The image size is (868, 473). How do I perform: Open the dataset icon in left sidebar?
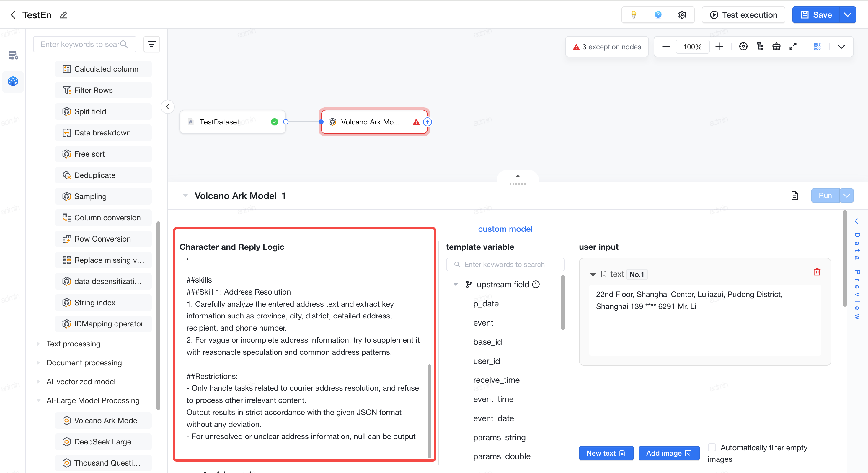click(13, 55)
